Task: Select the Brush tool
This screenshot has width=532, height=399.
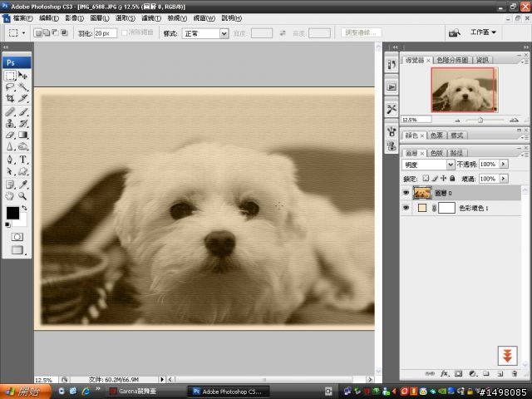Action: click(22, 111)
